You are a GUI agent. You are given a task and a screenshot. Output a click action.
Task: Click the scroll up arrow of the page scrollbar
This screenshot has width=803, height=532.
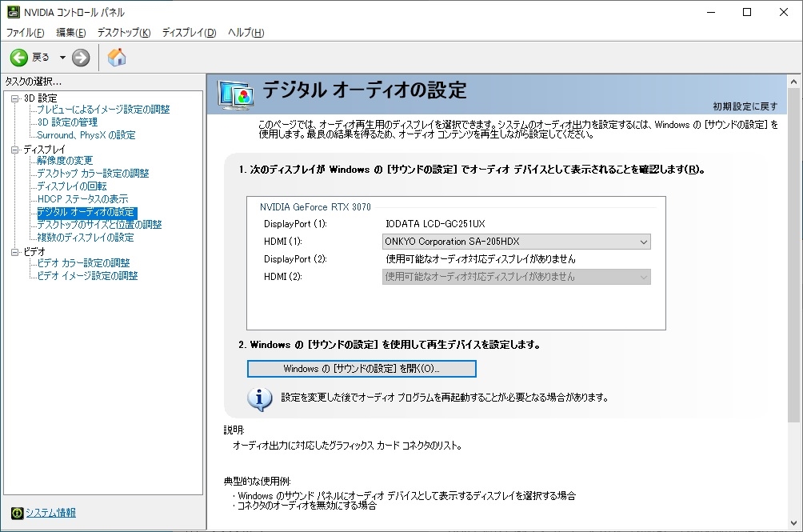(x=793, y=82)
